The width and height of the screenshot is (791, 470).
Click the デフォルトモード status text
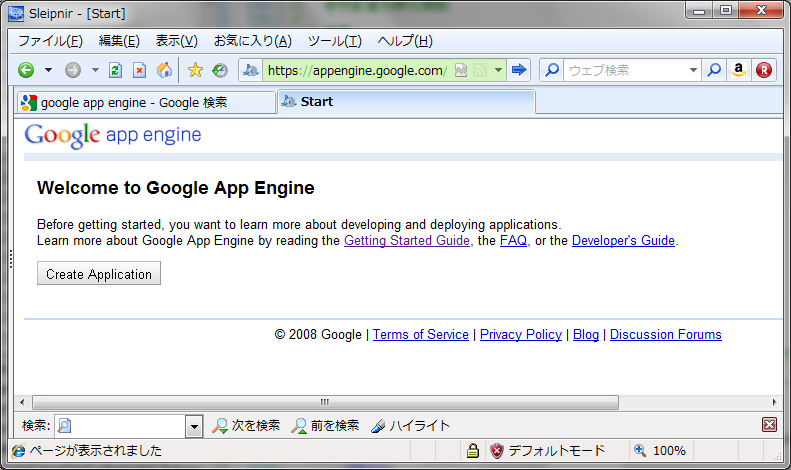click(556, 450)
